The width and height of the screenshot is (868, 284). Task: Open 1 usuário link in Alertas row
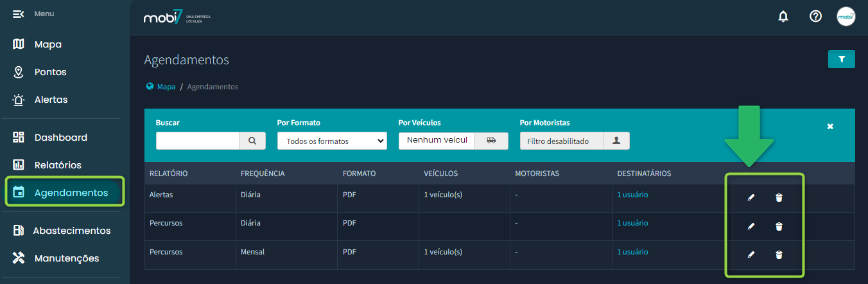tap(632, 195)
